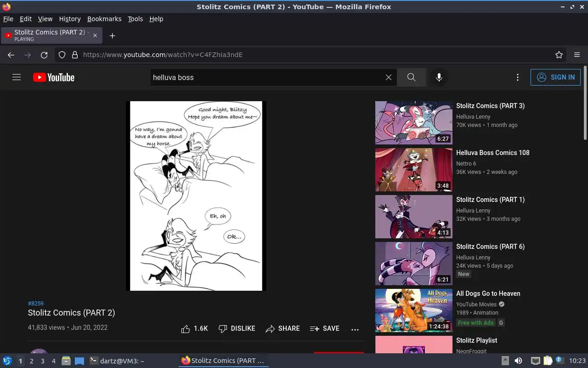Like the video via thumbs-up 1.6K
The height and width of the screenshot is (368, 588).
[194, 328]
